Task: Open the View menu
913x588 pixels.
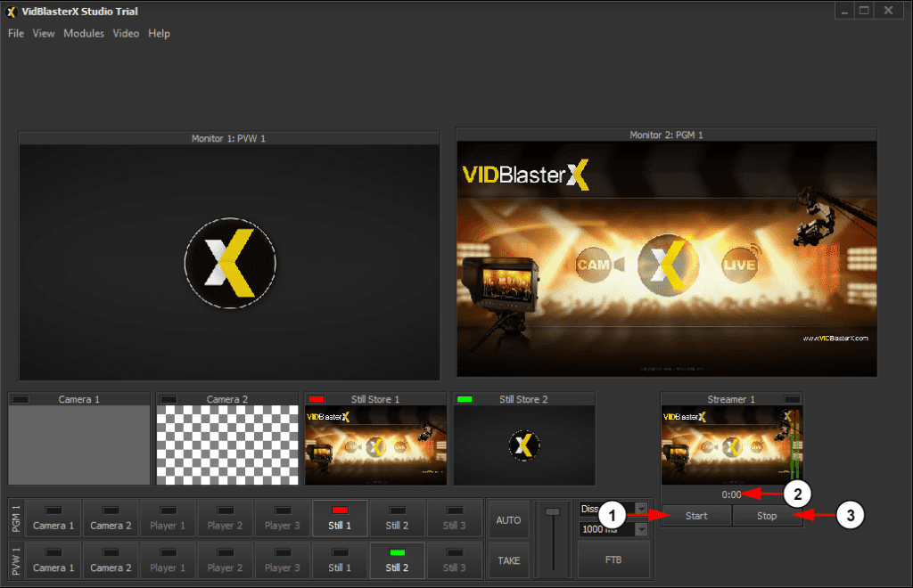Action: pos(43,34)
